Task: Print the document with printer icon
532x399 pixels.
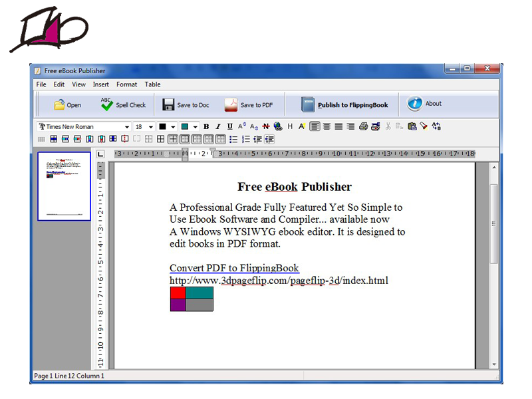Action: click(x=363, y=126)
